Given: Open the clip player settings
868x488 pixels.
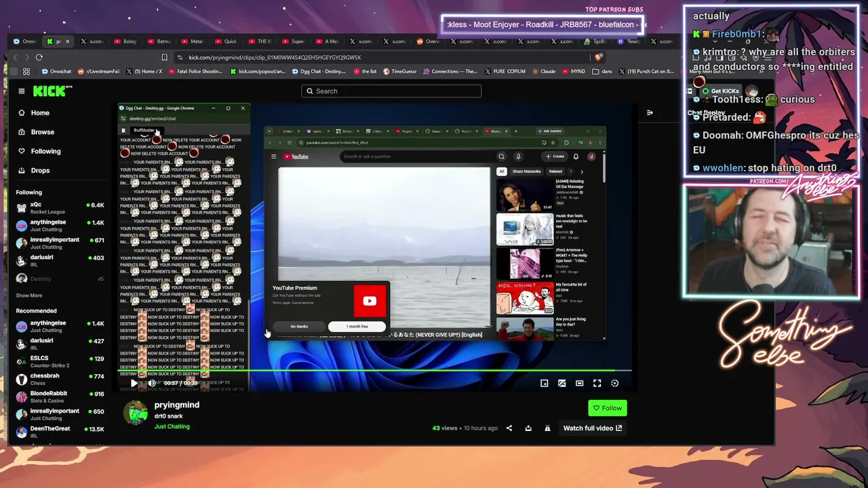Looking at the screenshot, I should 614,383.
